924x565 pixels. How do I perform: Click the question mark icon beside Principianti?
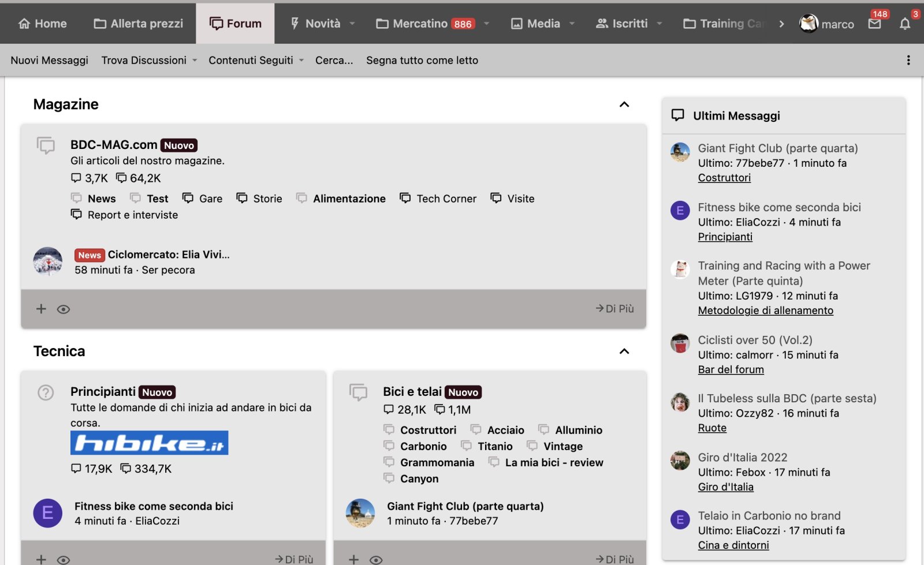46,392
